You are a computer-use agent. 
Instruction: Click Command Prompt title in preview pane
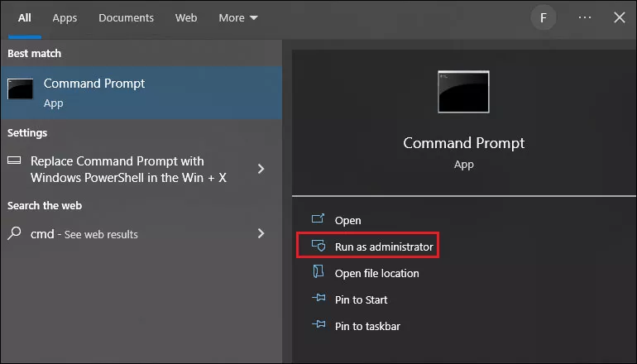point(463,143)
